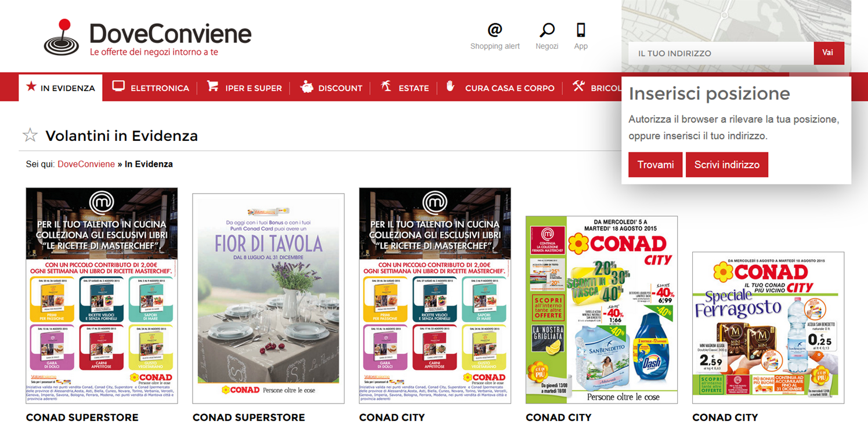Open Shopping alert via the @ icon
Image resolution: width=868 pixels, height=429 pixels.
[x=495, y=30]
